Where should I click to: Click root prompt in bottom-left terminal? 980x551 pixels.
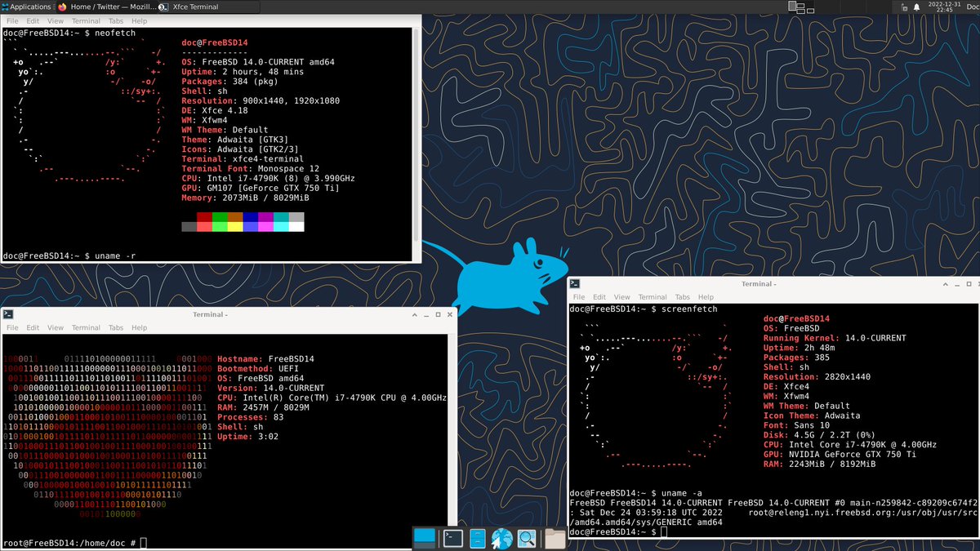point(74,543)
